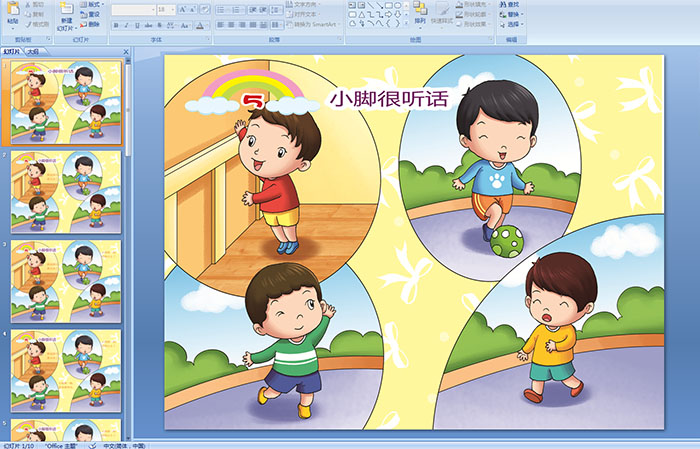
Task: Open the 版式 layout dropdown
Action: tap(92, 4)
